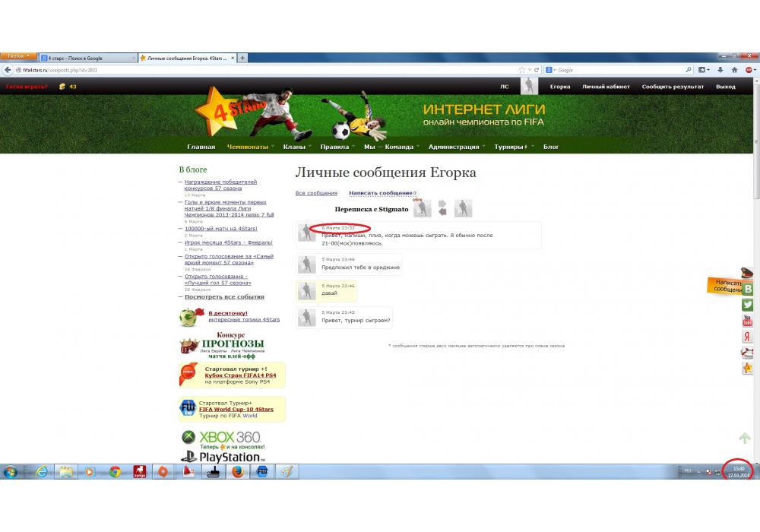Open the '100000-ый матч на 4Stars!' blog link
Screen dimensions: 760x532
point(221,229)
